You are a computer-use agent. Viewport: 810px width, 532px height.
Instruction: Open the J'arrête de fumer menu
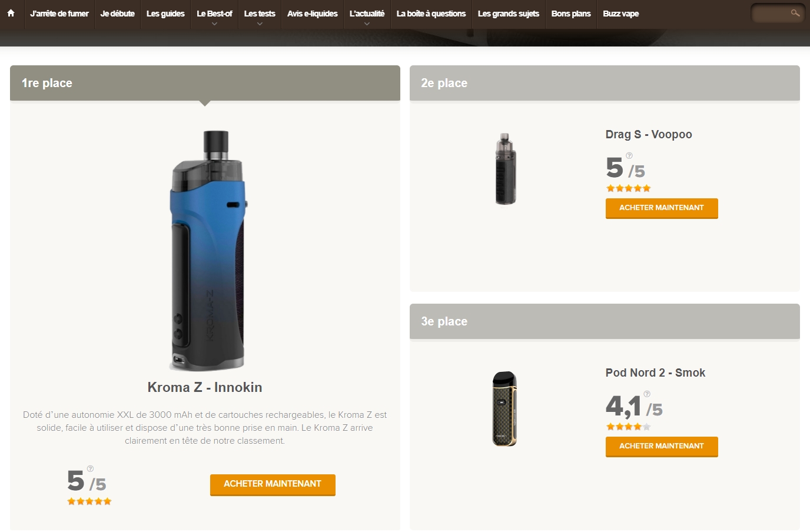[59, 14]
